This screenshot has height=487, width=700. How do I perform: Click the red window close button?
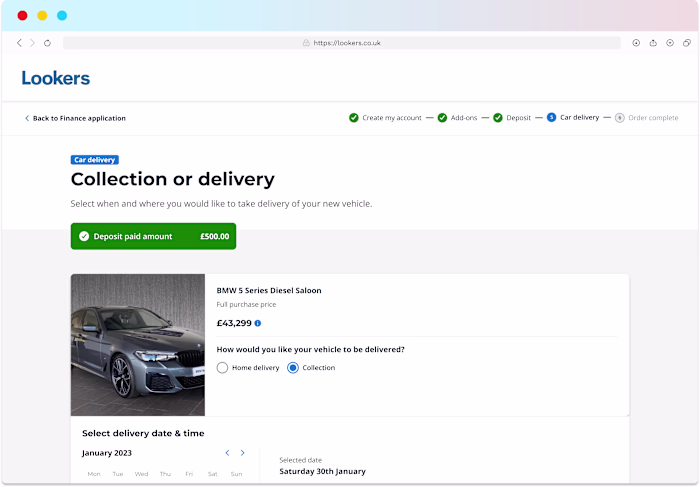22,16
